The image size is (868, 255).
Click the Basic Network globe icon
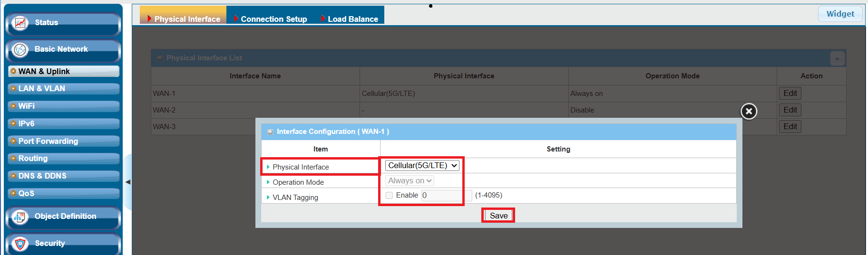(x=20, y=49)
